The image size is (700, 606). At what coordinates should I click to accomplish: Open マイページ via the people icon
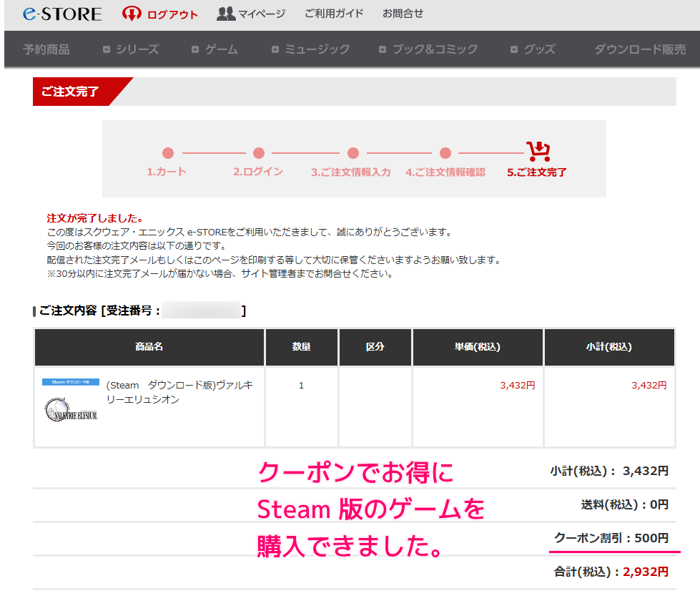(x=226, y=13)
